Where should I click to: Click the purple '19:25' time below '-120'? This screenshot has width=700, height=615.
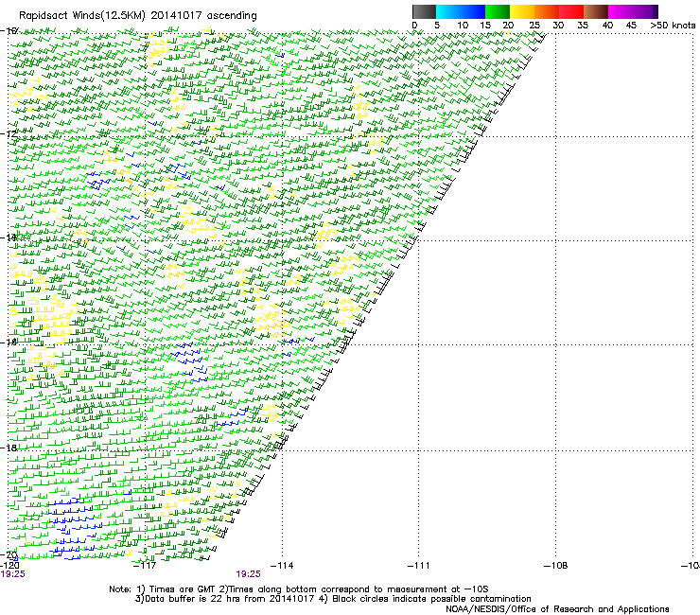tap(13, 574)
